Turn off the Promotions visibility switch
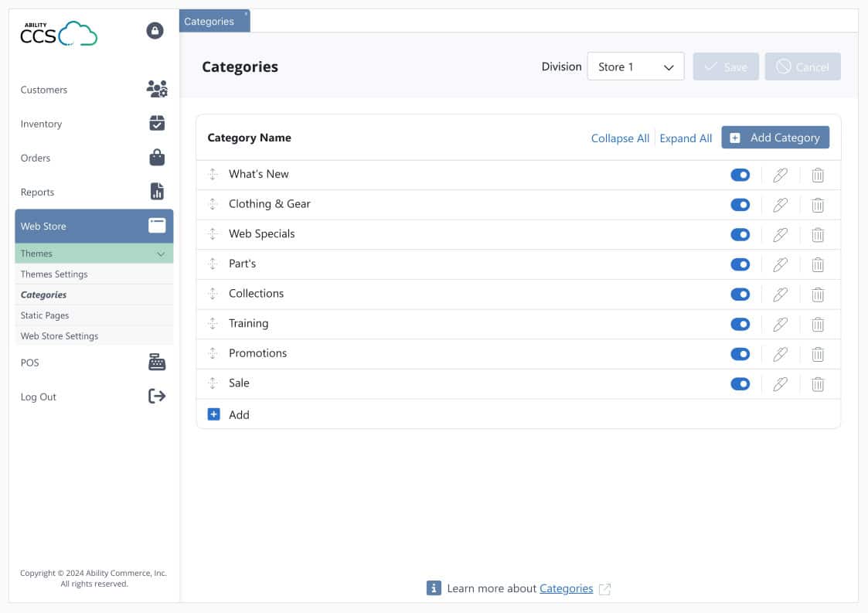 (740, 353)
